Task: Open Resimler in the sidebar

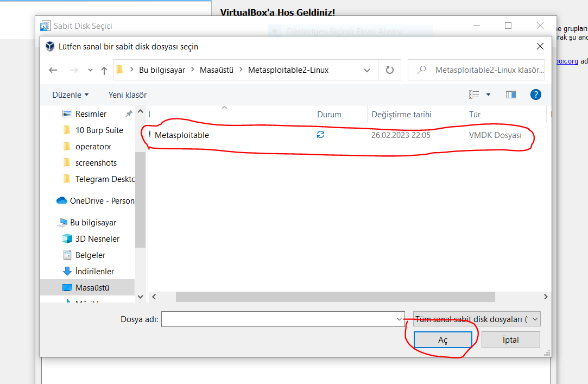Action: pos(91,114)
